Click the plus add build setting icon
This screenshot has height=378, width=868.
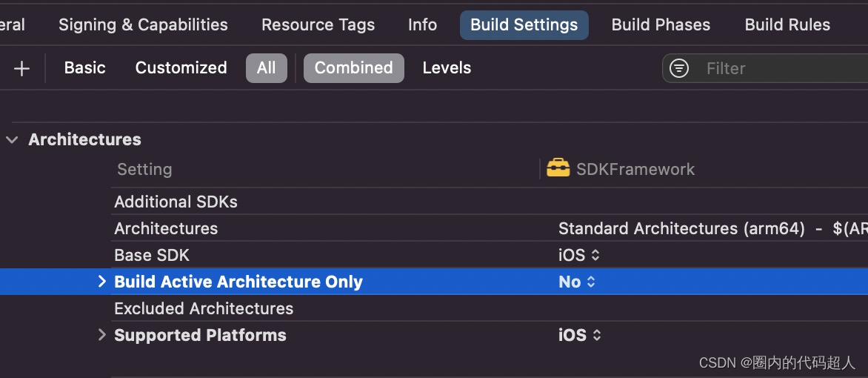click(x=21, y=68)
